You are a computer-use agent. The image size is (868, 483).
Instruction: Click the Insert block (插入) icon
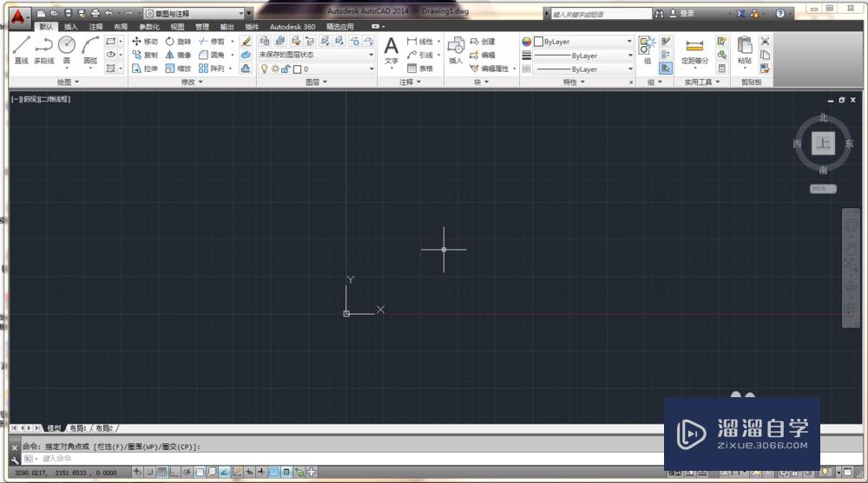click(456, 51)
